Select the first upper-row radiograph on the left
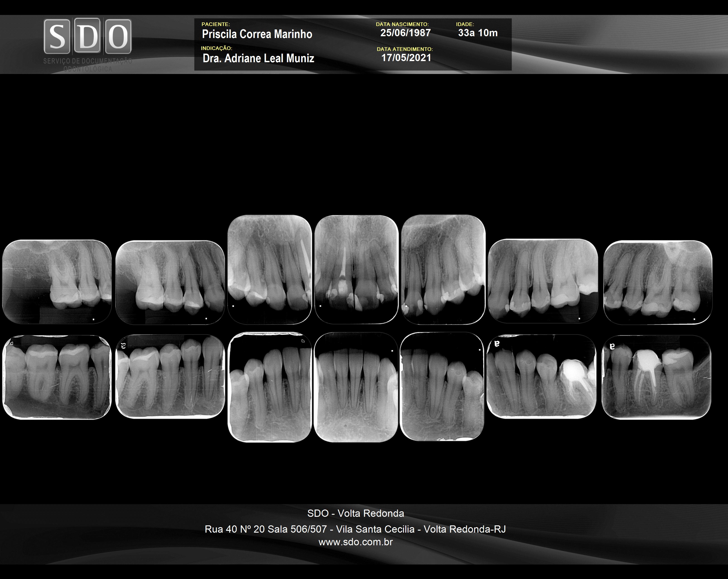This screenshot has height=579, width=728. click(x=57, y=282)
